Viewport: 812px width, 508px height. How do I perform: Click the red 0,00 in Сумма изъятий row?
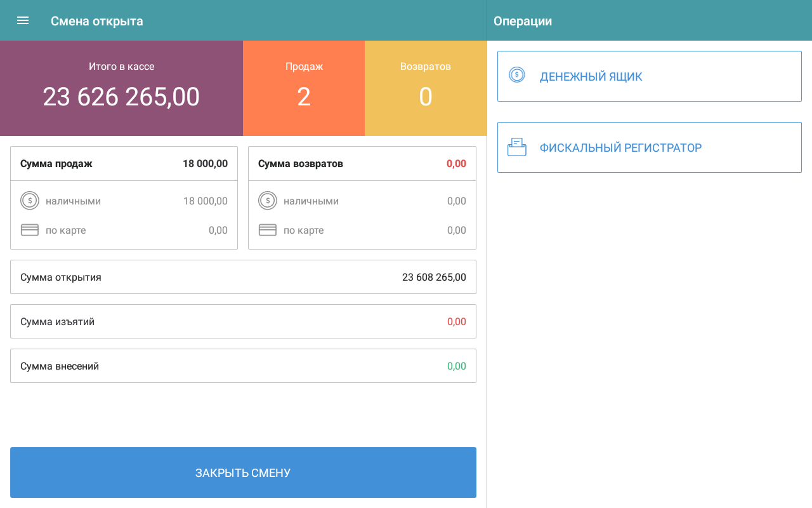point(457,322)
